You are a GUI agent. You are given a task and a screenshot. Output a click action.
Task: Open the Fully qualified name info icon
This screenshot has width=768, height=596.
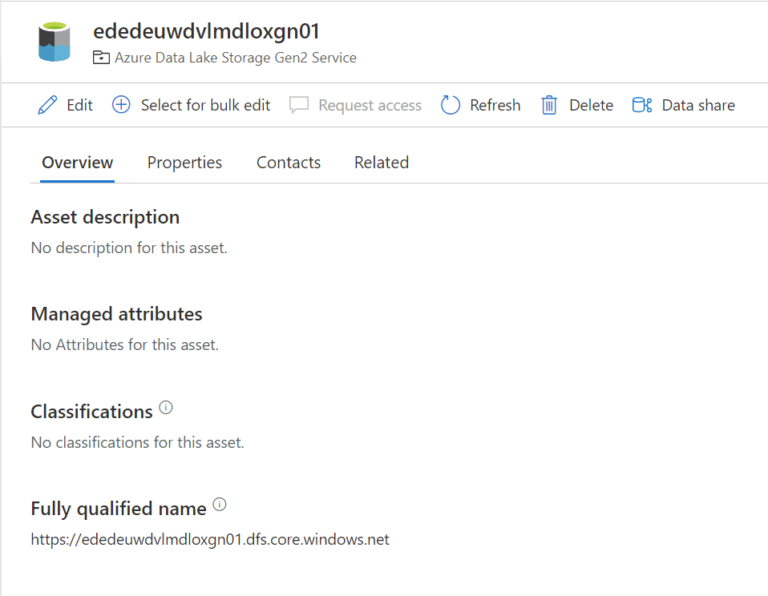(x=219, y=504)
